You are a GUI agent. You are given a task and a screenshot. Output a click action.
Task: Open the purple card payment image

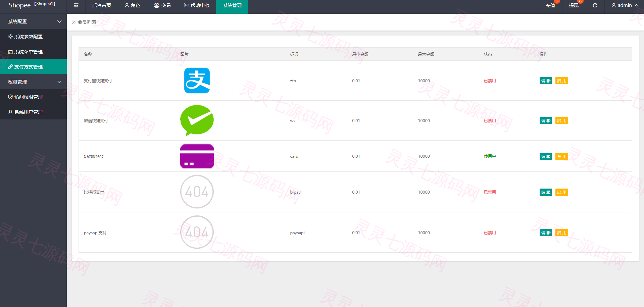pyautogui.click(x=197, y=156)
